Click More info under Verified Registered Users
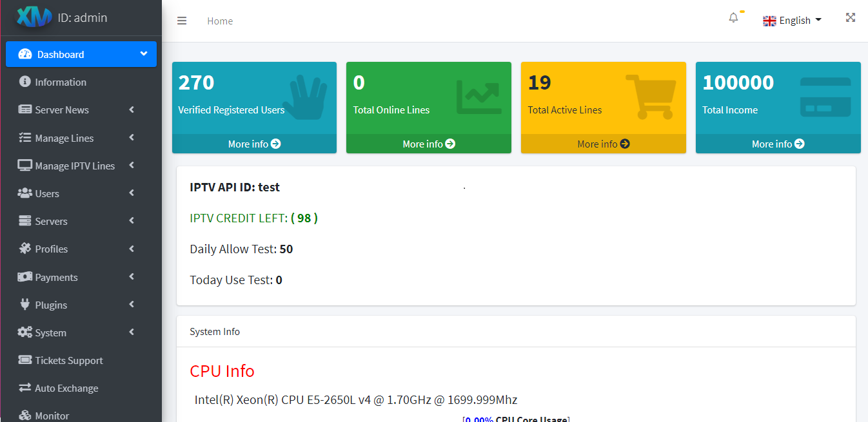The image size is (868, 422). pos(254,144)
